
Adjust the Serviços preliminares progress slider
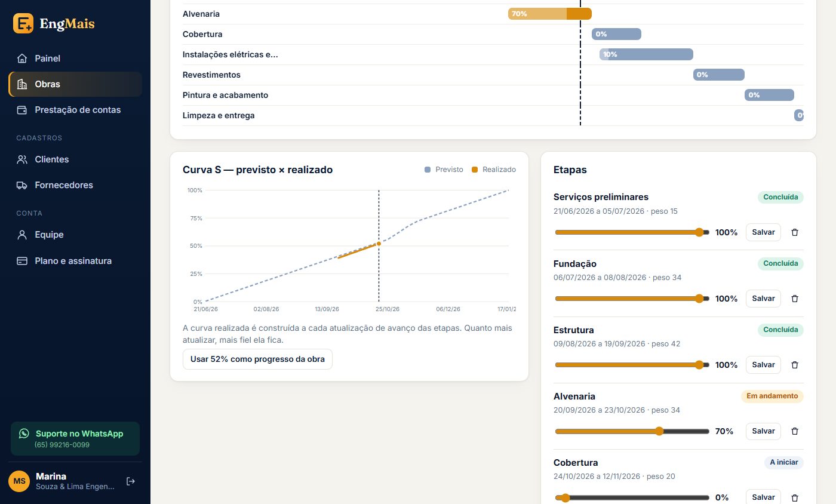click(632, 232)
